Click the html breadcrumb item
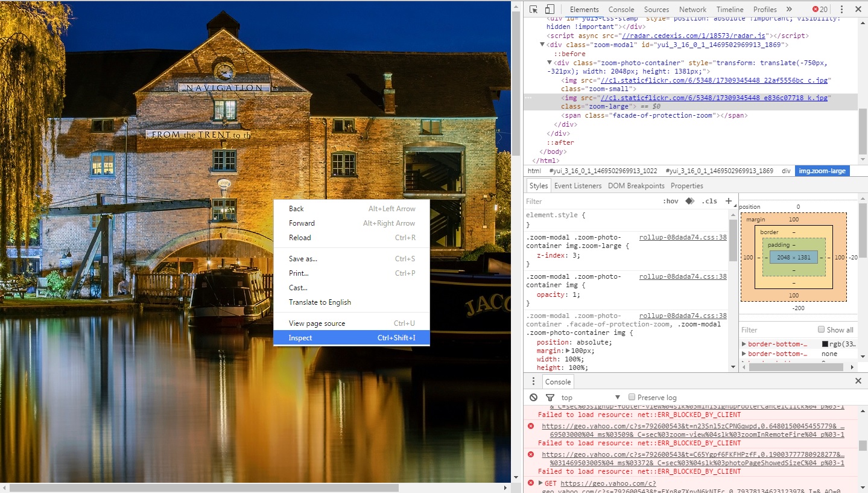 tap(534, 171)
